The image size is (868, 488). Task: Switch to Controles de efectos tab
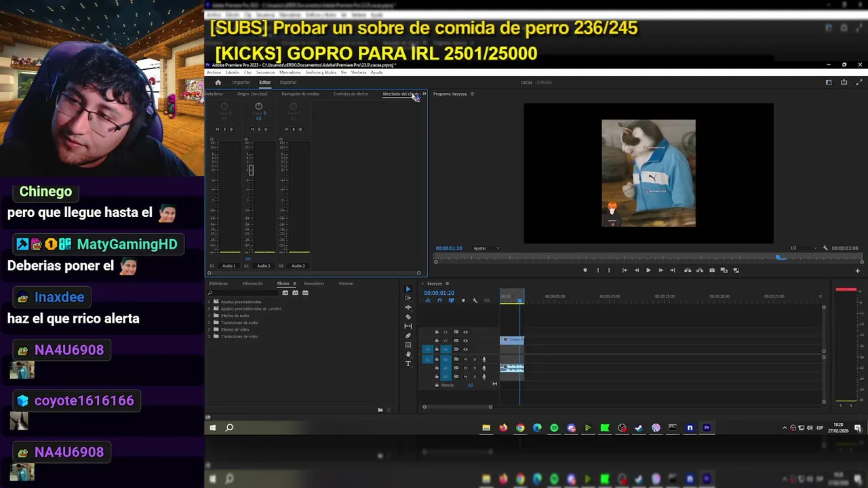(x=351, y=94)
